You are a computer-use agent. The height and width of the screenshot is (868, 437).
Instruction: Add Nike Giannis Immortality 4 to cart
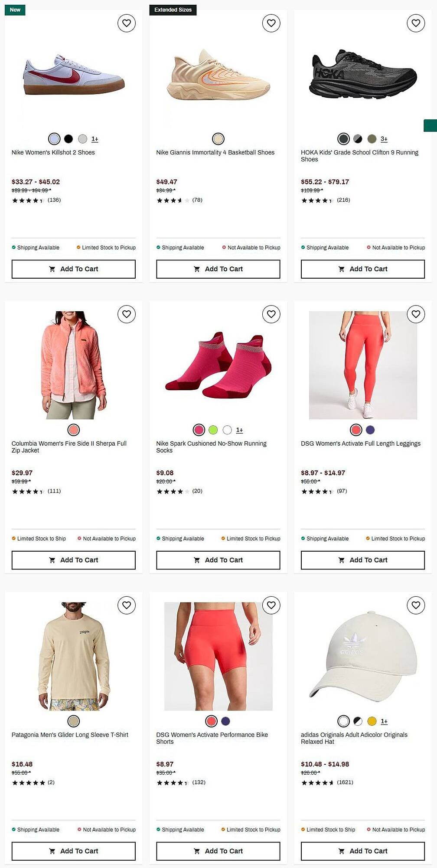218,269
